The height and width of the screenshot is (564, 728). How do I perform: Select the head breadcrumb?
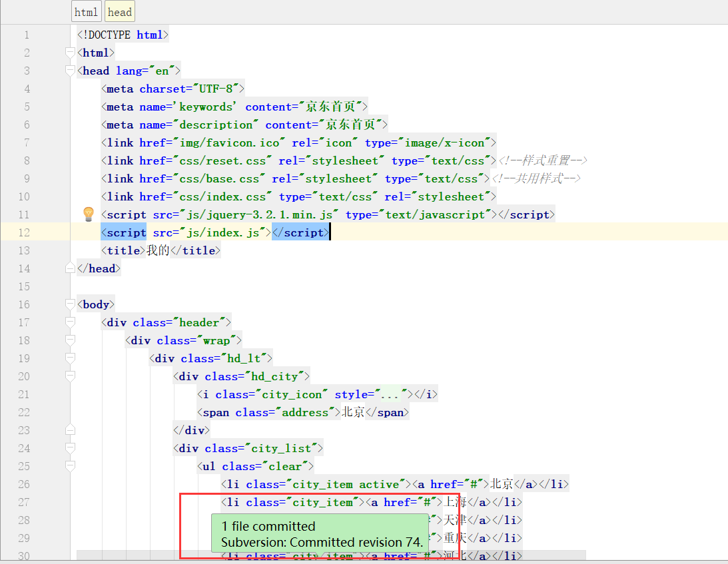pos(120,12)
